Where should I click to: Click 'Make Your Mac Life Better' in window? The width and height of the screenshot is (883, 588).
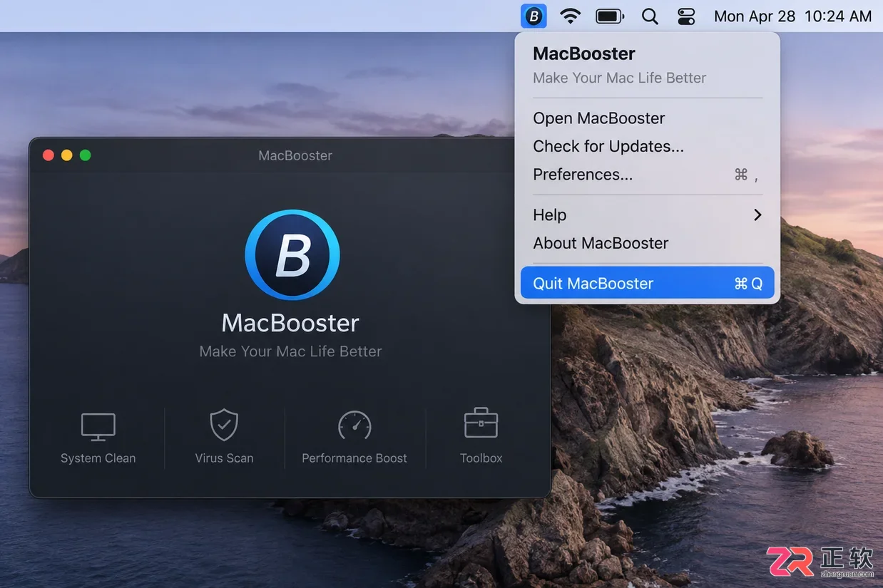coord(291,351)
